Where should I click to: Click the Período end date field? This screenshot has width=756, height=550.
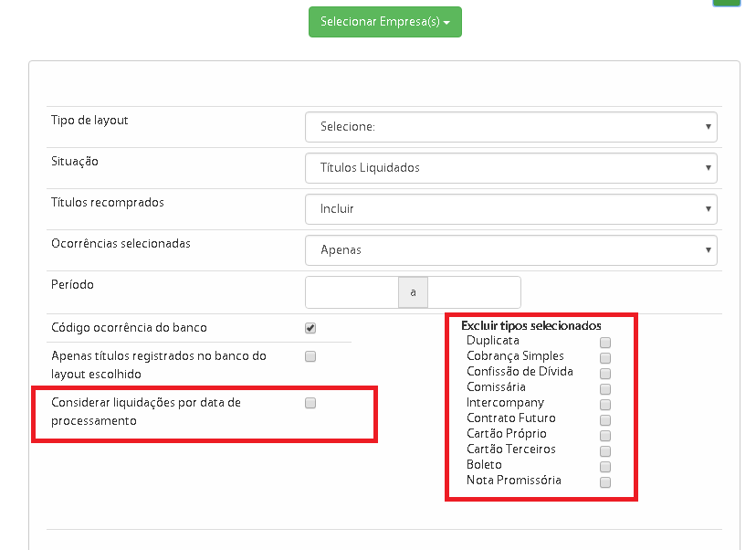pyautogui.click(x=474, y=292)
